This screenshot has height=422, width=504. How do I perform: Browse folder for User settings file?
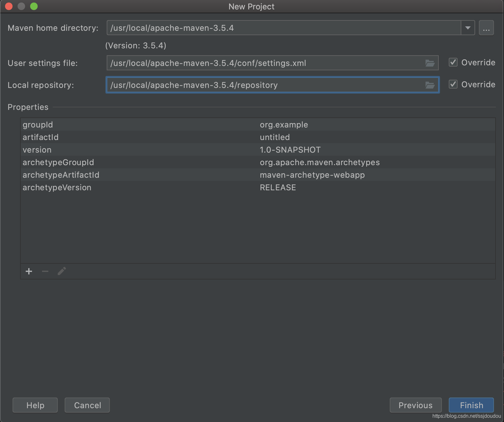pos(430,63)
